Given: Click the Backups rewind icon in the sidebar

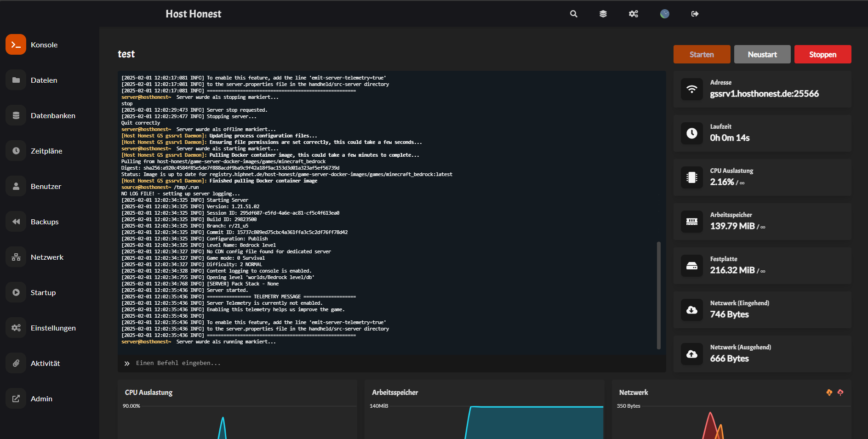Looking at the screenshot, I should (x=16, y=221).
